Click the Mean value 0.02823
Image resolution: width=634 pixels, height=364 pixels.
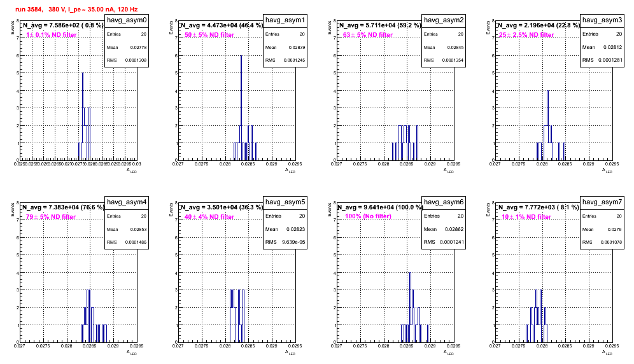[x=296, y=229]
